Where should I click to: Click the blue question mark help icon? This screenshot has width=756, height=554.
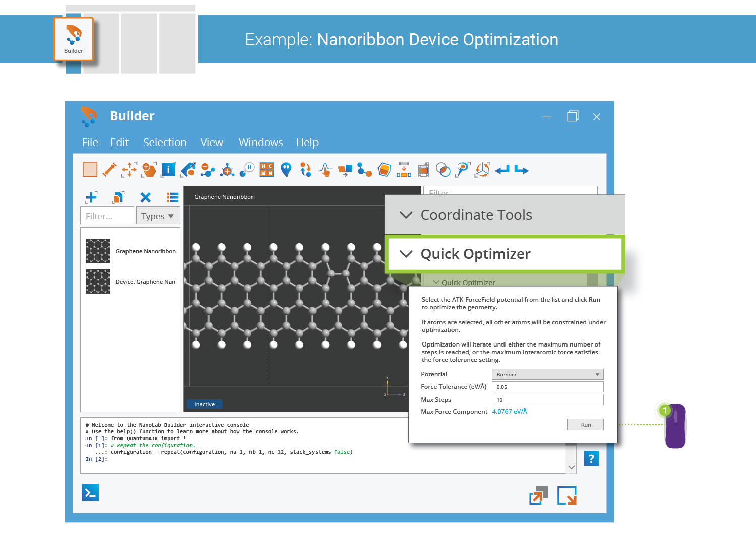591,458
